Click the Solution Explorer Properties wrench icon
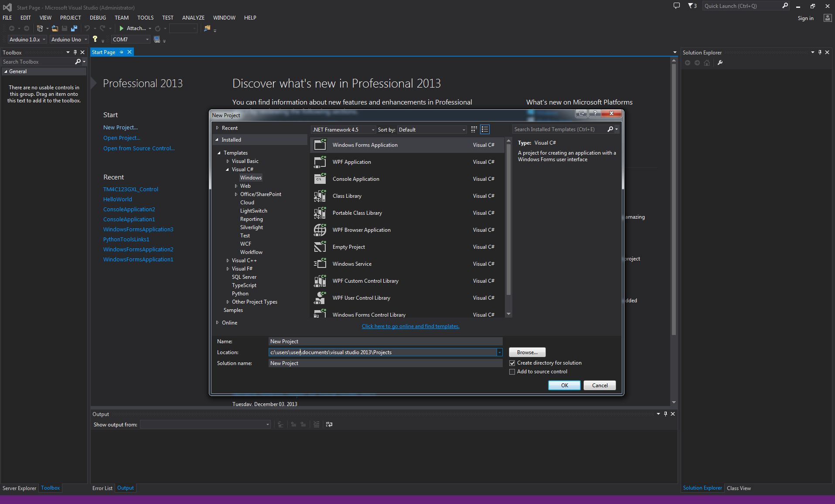The width and height of the screenshot is (835, 504). (x=720, y=63)
